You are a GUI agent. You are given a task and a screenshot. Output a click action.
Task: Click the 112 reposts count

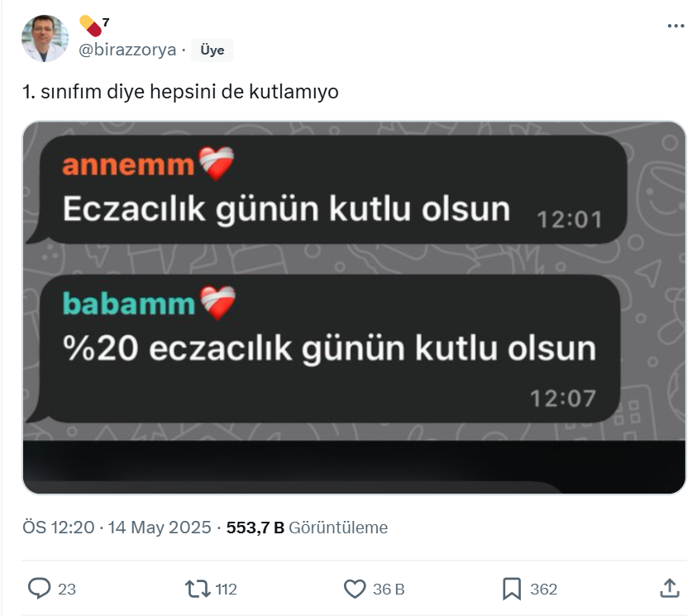point(226,589)
